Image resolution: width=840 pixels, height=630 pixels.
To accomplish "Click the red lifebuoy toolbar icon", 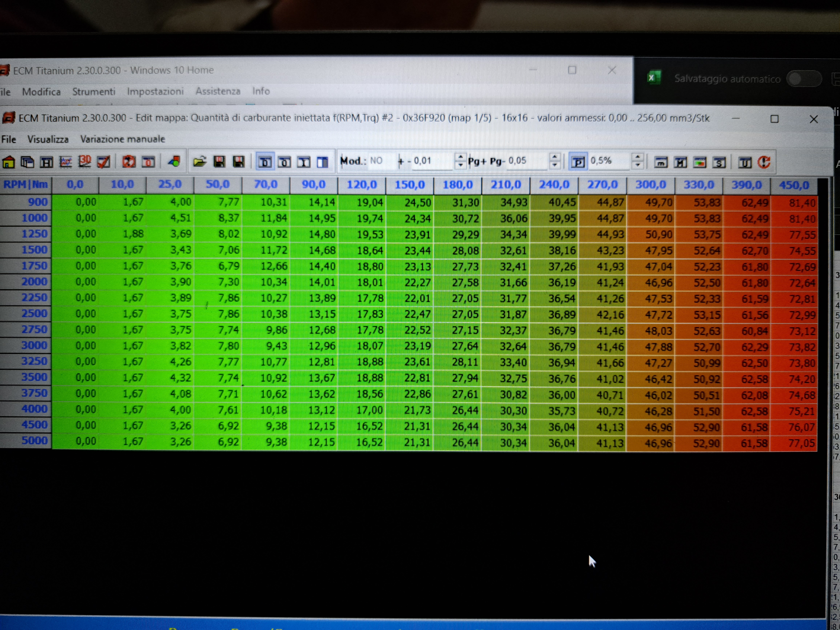I will tap(129, 162).
